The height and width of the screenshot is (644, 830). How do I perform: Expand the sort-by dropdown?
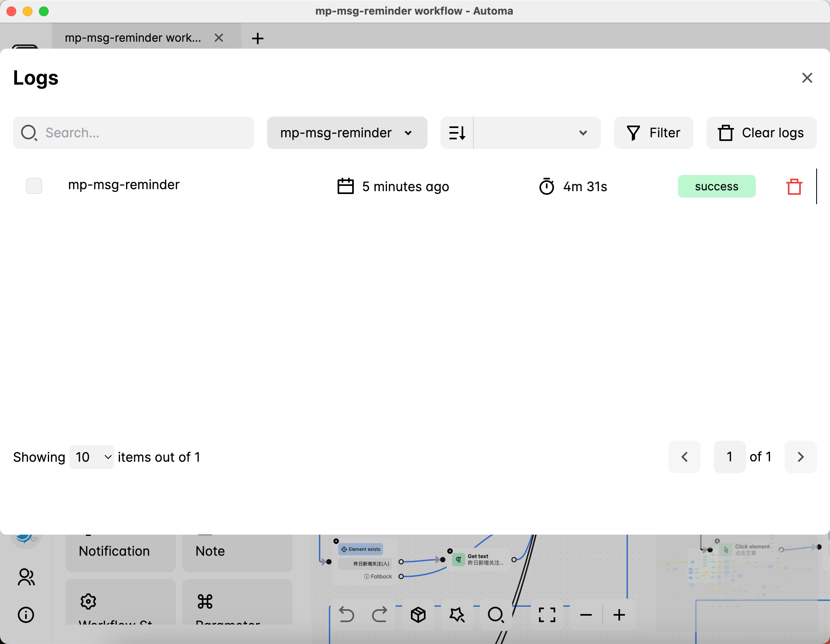pyautogui.click(x=537, y=133)
